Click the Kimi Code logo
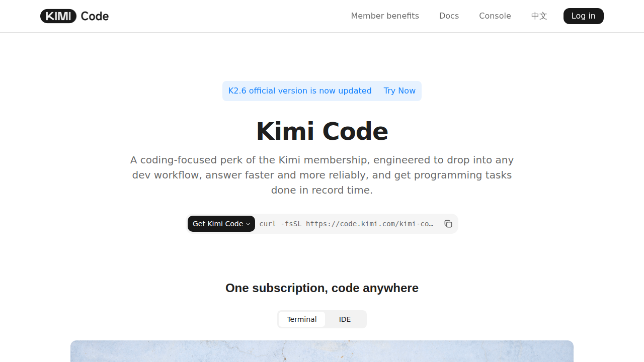The height and width of the screenshot is (362, 644). coord(74,16)
